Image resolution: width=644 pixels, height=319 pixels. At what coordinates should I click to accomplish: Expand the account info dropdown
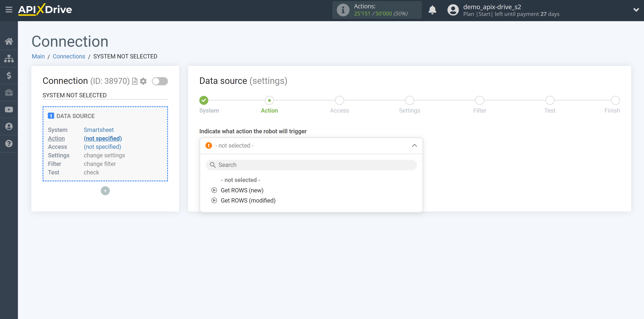coord(636,10)
